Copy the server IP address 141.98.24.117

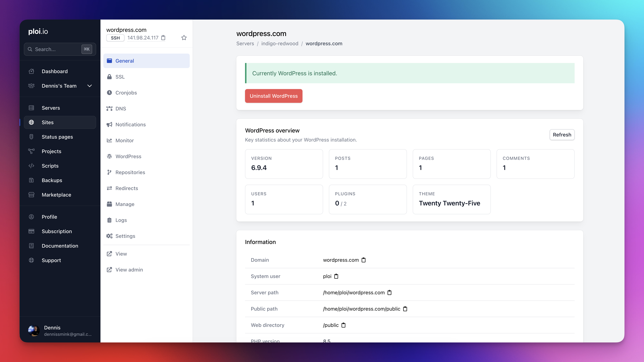click(x=163, y=38)
